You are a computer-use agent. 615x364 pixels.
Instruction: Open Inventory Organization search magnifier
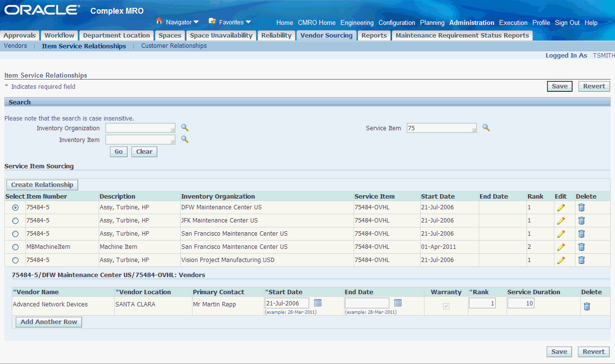tap(185, 128)
